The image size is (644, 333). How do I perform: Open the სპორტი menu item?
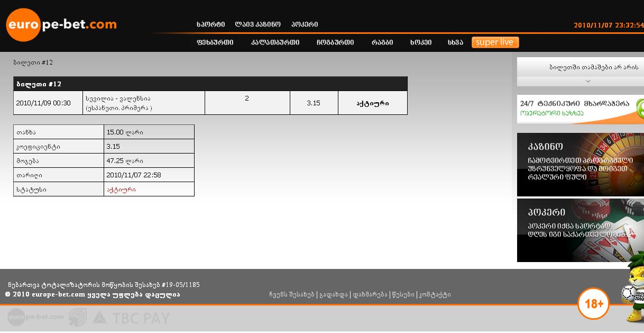210,24
